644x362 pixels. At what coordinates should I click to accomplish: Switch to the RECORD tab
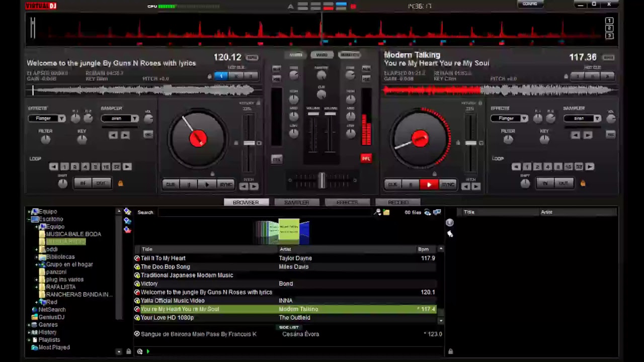pos(398,202)
